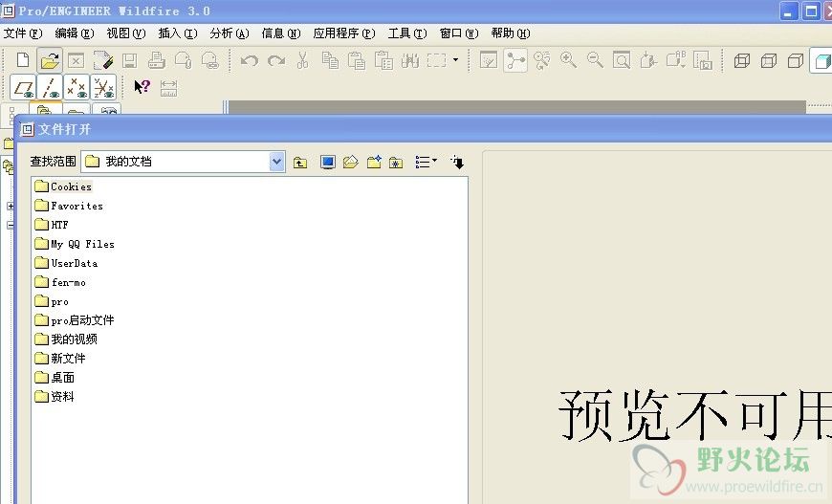The height and width of the screenshot is (504, 832).
Task: Create a new file with the New icon
Action: pos(23,60)
